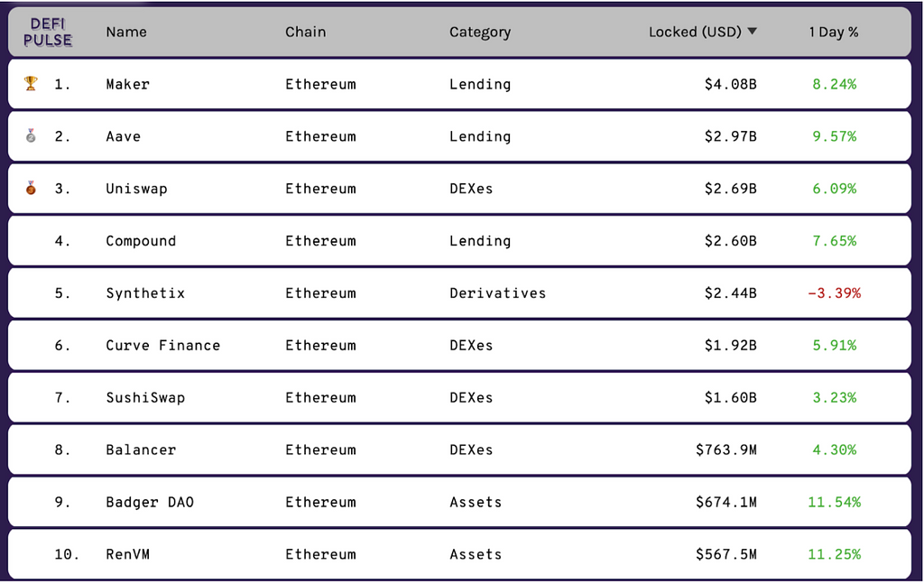Image resolution: width=924 pixels, height=584 pixels.
Task: Open the Aave project link
Action: [124, 136]
